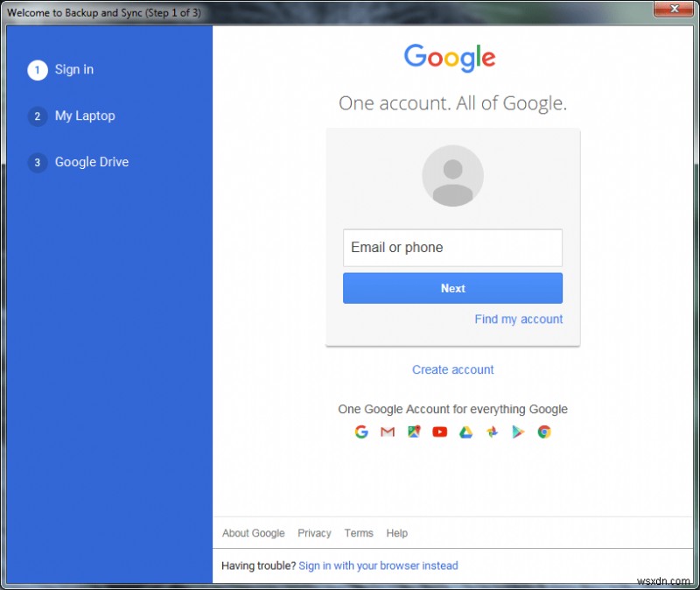
Task: Open the About Google link
Action: click(253, 533)
